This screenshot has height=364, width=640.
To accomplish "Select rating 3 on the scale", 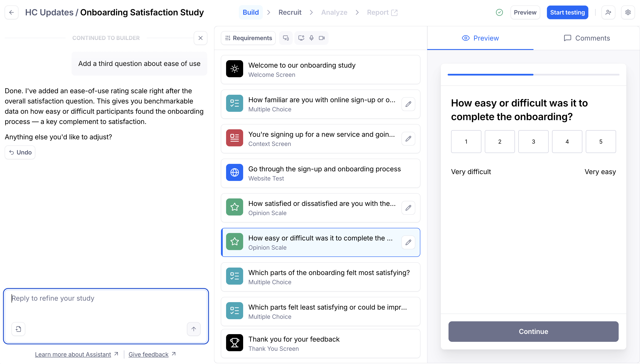I will (x=533, y=141).
